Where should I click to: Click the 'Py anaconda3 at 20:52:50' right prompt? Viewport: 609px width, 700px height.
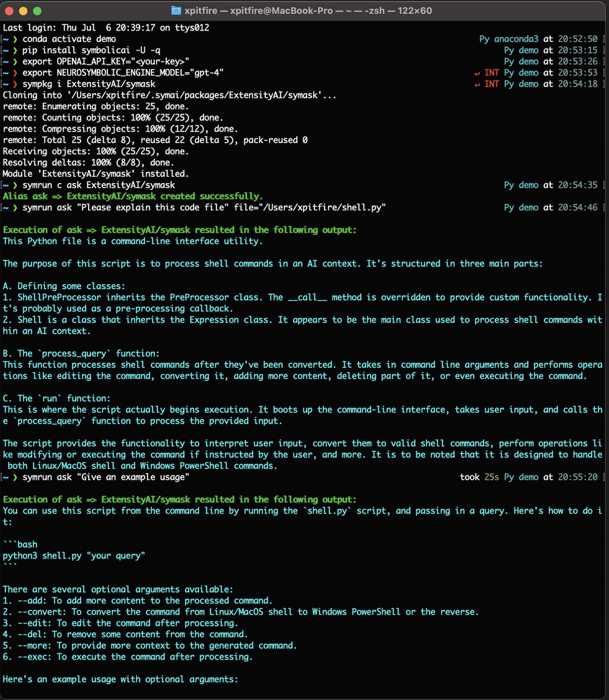(x=538, y=39)
